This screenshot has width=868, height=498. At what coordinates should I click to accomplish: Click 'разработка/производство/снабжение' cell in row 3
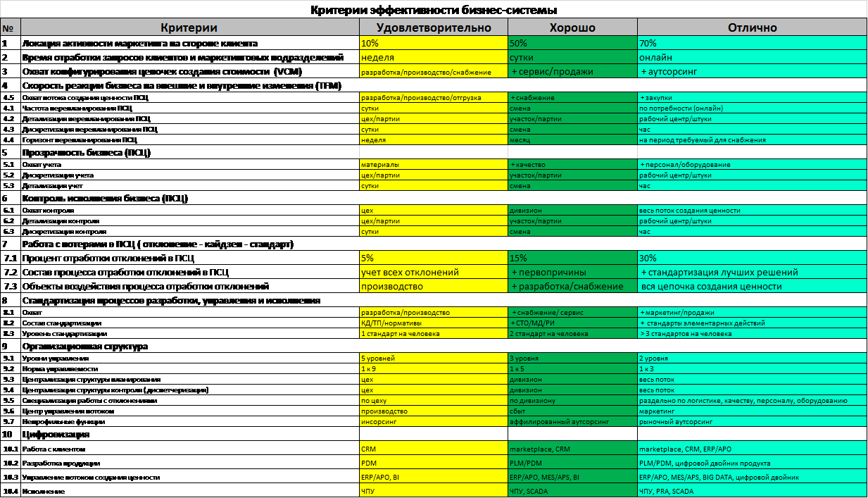click(x=433, y=71)
